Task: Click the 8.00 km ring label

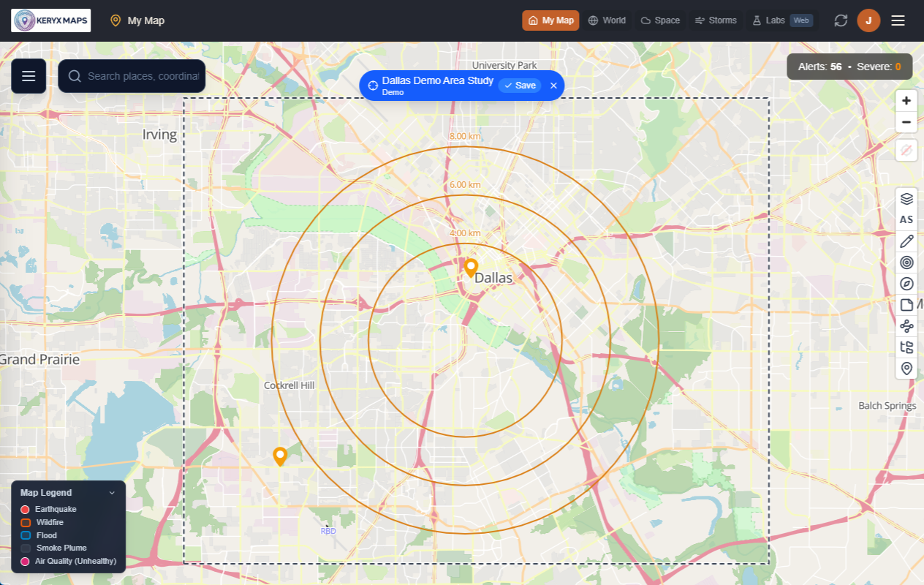Action: pyautogui.click(x=465, y=137)
